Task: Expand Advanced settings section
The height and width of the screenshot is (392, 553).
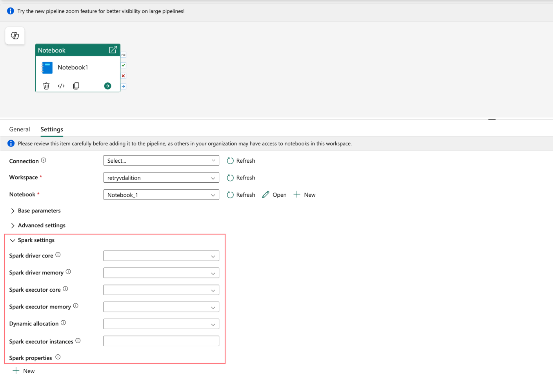Action: pos(38,225)
